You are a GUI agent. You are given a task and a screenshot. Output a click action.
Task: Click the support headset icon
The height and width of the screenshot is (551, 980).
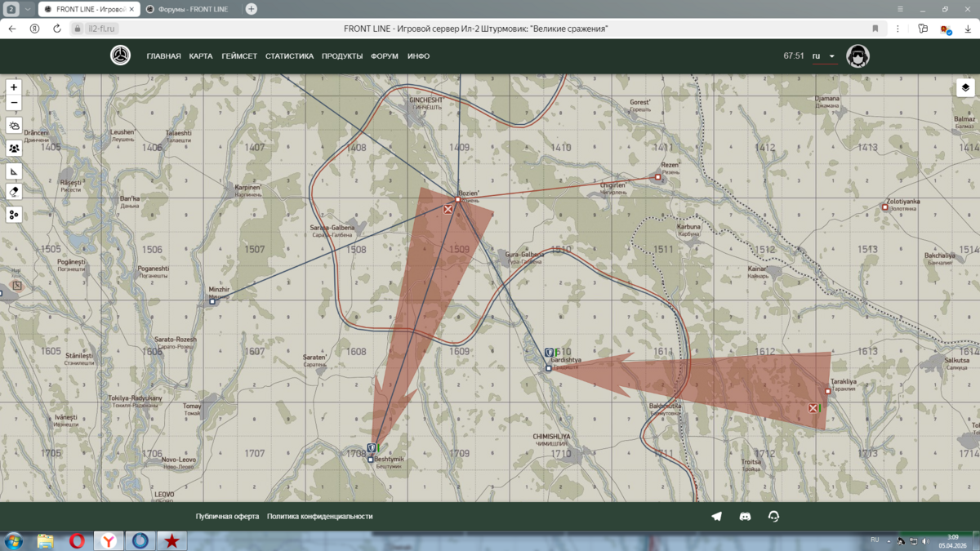pyautogui.click(x=773, y=516)
